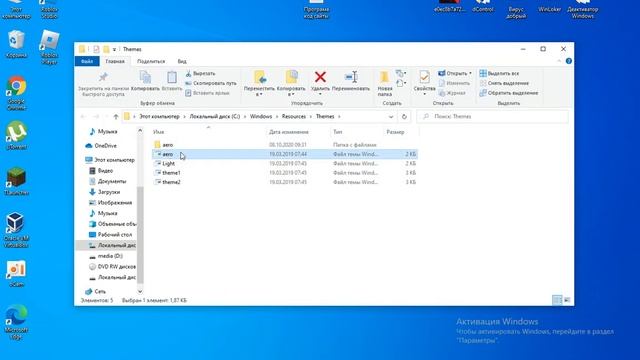Click Локальный диск (C:) in breadcrumb

(x=215, y=117)
